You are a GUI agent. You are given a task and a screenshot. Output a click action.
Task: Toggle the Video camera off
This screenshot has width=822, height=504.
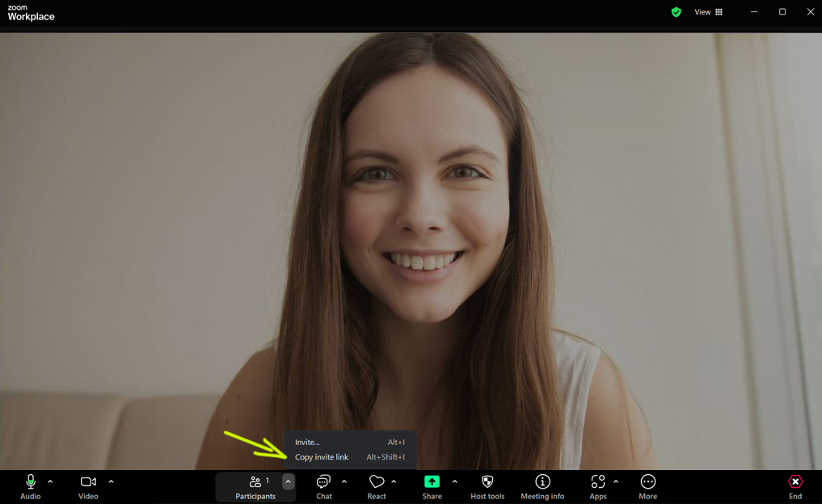pyautogui.click(x=88, y=486)
